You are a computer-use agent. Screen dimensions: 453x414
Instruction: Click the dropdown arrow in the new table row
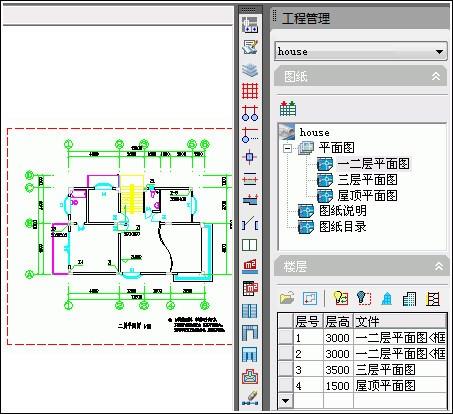285,401
